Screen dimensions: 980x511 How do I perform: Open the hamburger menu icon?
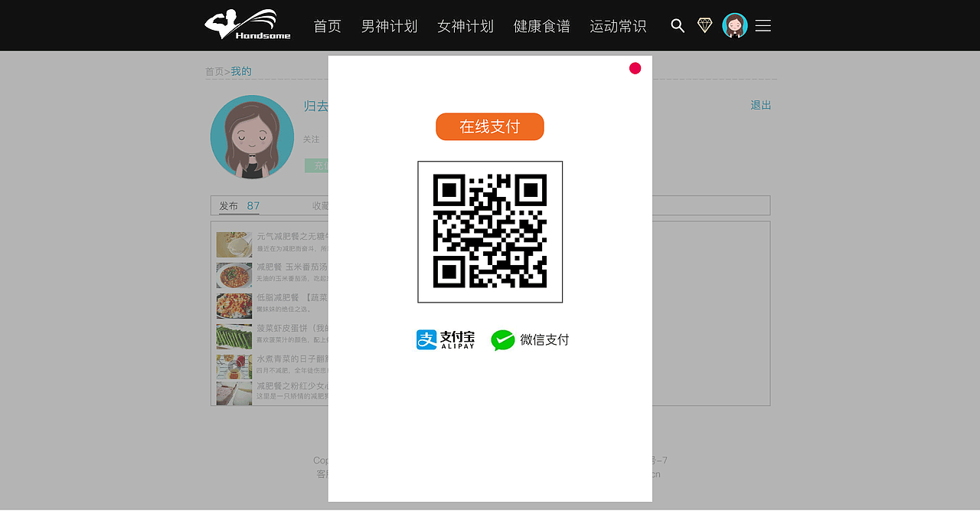[x=763, y=25]
